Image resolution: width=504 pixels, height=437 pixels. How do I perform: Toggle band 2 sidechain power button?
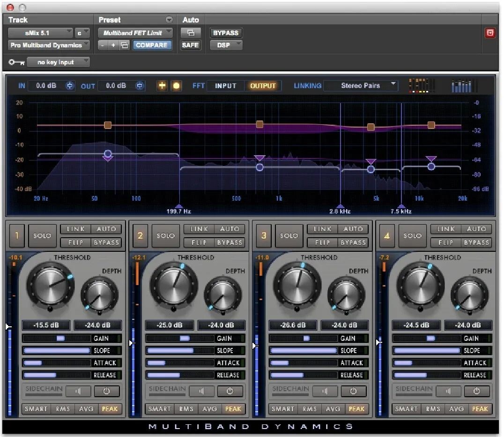(230, 392)
